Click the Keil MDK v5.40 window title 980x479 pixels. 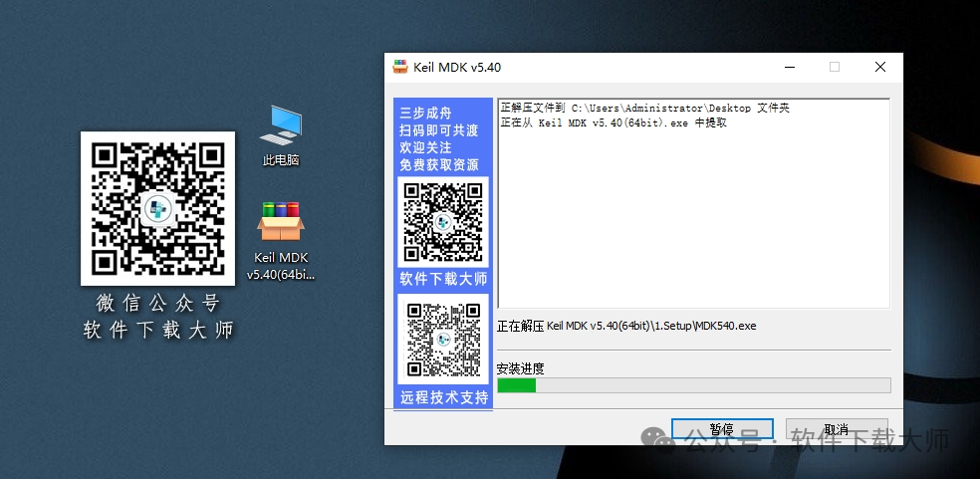(x=457, y=68)
